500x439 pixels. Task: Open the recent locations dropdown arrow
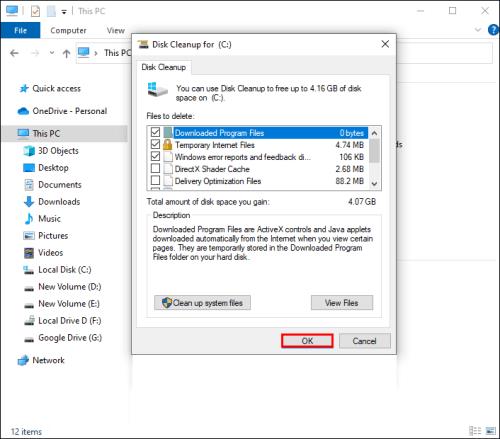[52, 53]
